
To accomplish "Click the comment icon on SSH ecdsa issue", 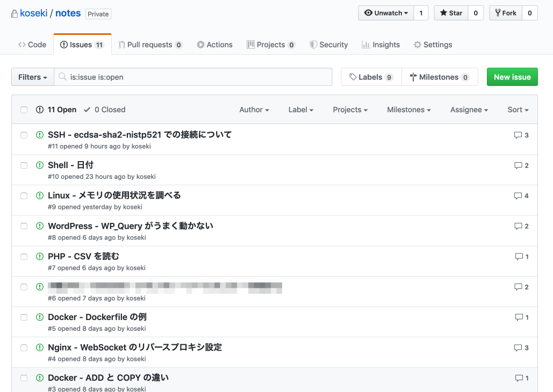I will (x=518, y=135).
